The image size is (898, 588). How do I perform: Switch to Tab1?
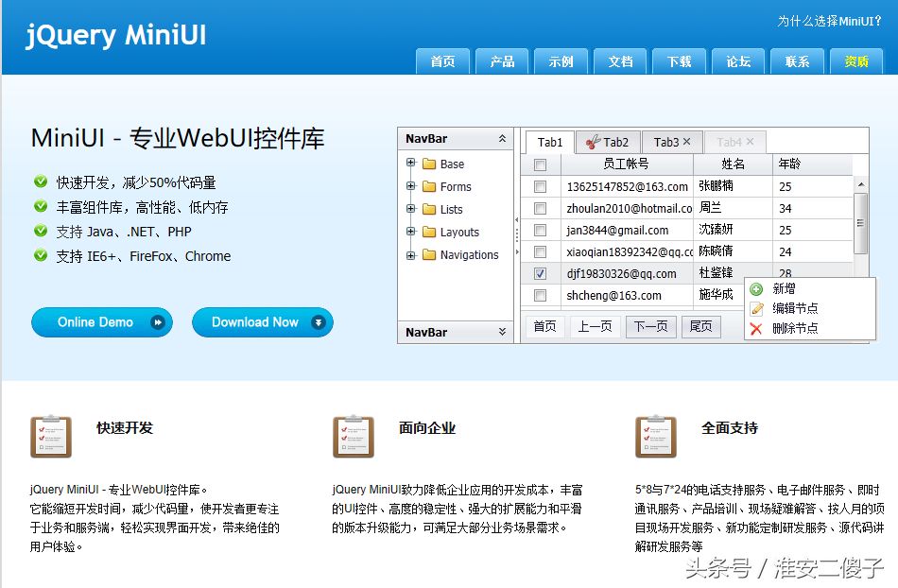(550, 142)
